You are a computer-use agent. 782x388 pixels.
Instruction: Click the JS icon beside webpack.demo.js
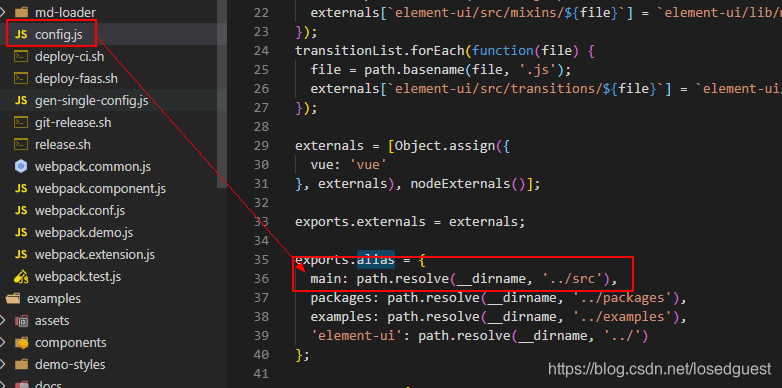pos(21,232)
